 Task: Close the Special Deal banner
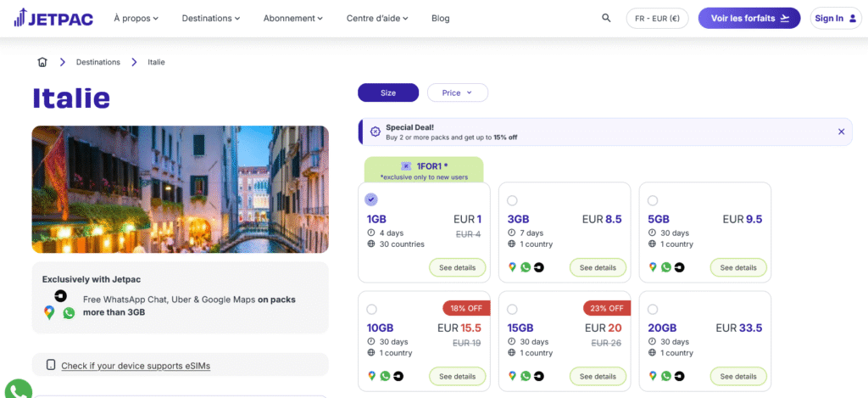point(841,132)
